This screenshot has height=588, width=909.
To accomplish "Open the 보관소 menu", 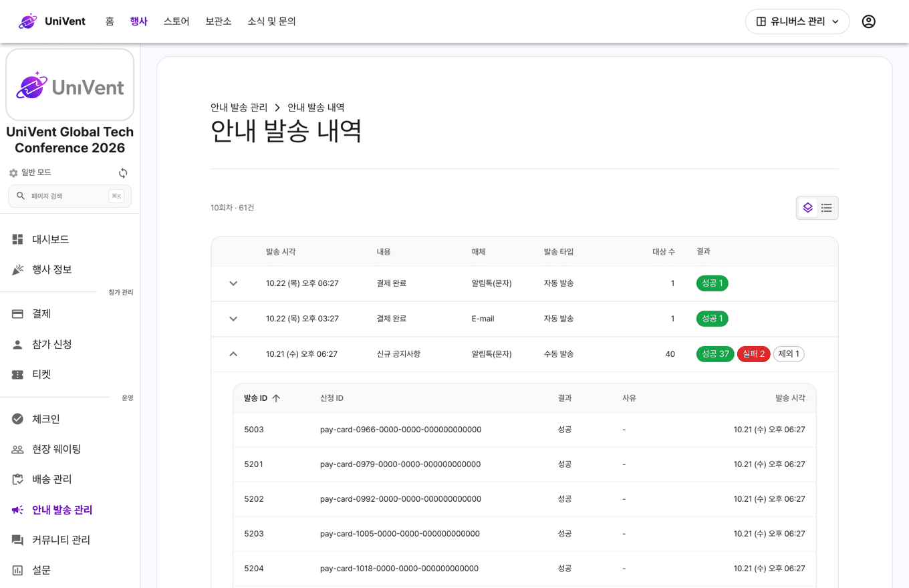I will [219, 21].
